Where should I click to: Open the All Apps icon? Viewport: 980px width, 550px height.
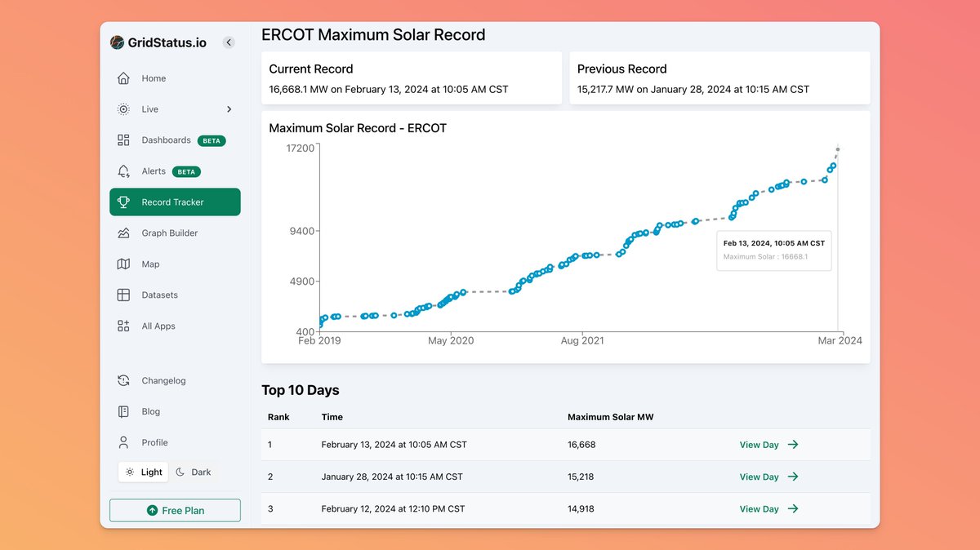[123, 326]
